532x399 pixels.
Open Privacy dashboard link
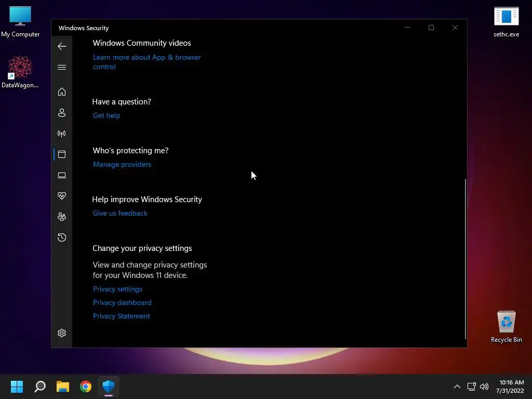[x=122, y=303]
